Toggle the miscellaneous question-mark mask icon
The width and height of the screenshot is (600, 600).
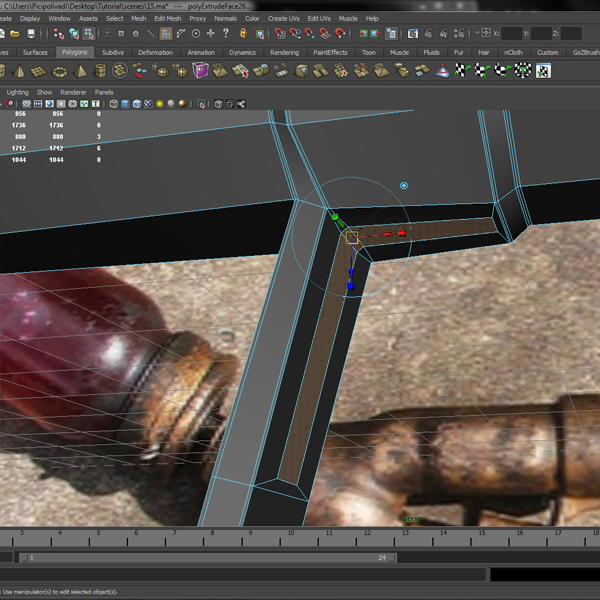pyautogui.click(x=226, y=33)
